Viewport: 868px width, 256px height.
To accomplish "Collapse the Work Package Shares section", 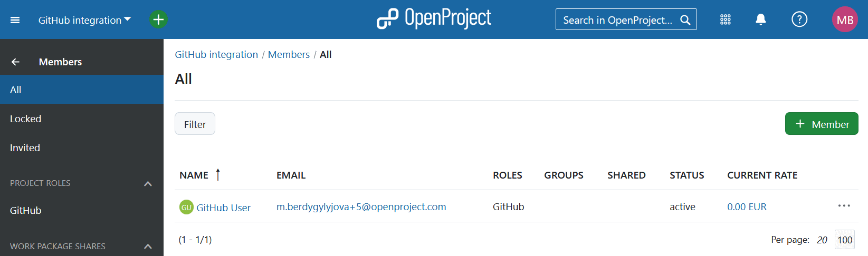I will click(148, 246).
